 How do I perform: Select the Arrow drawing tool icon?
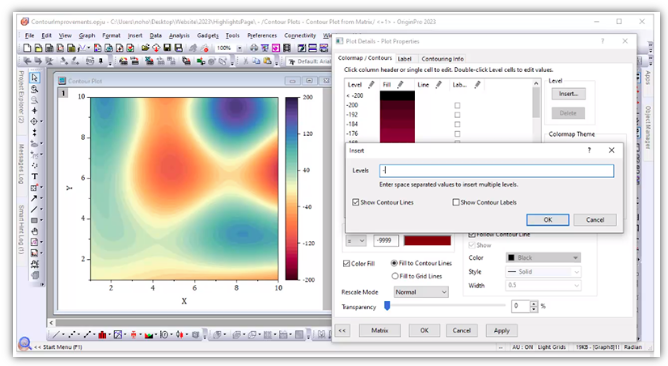(34, 198)
